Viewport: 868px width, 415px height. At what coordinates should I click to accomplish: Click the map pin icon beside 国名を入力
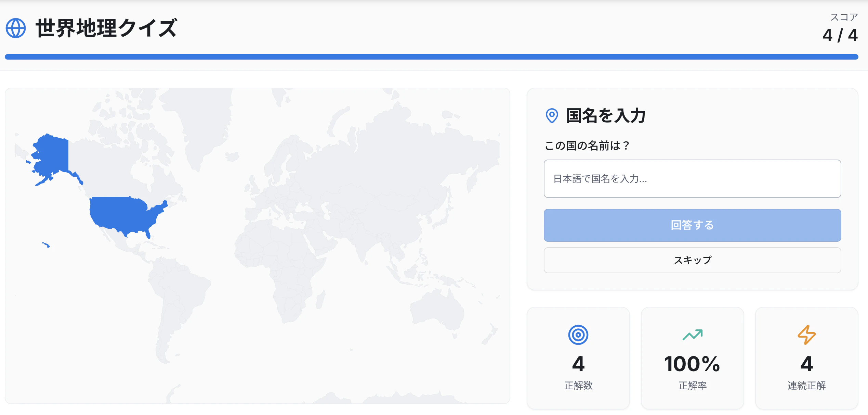pos(552,116)
